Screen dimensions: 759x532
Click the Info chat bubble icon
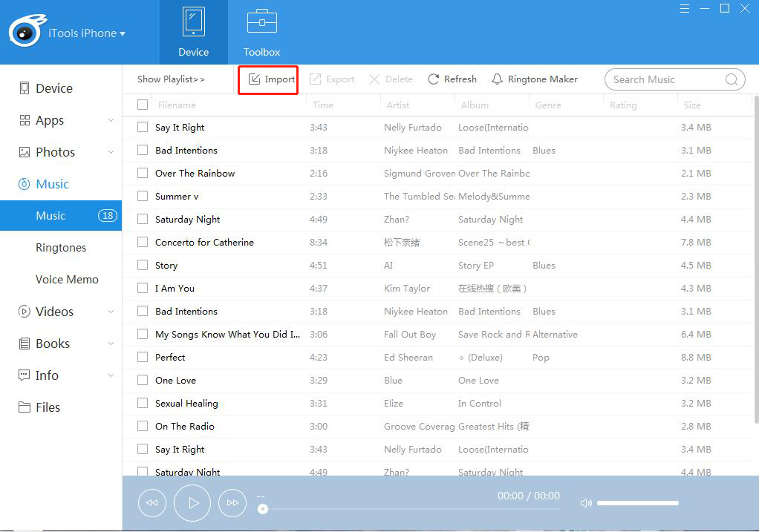24,375
